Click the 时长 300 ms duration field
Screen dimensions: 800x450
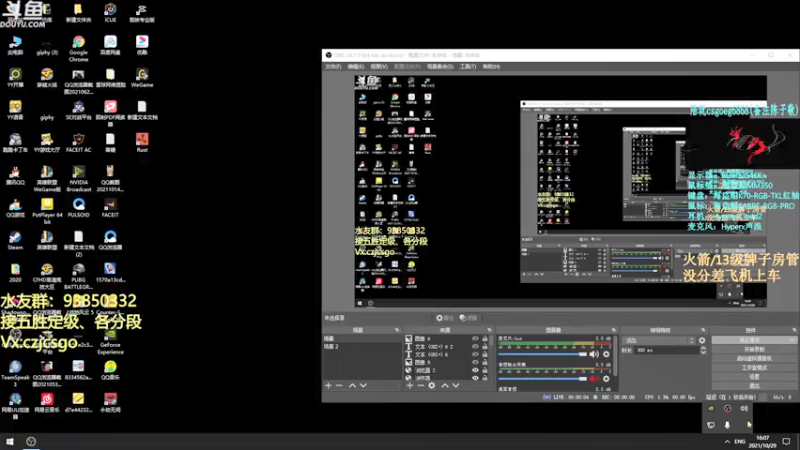click(x=666, y=350)
